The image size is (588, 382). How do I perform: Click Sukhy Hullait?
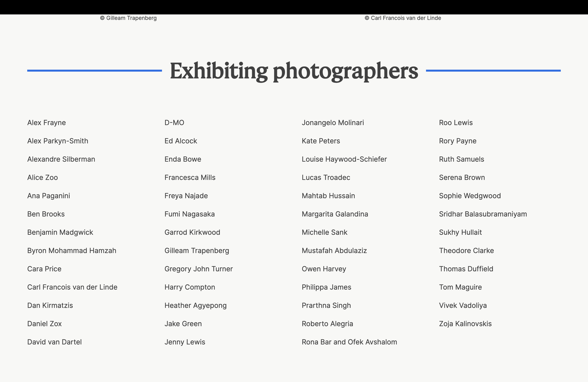[x=460, y=232]
